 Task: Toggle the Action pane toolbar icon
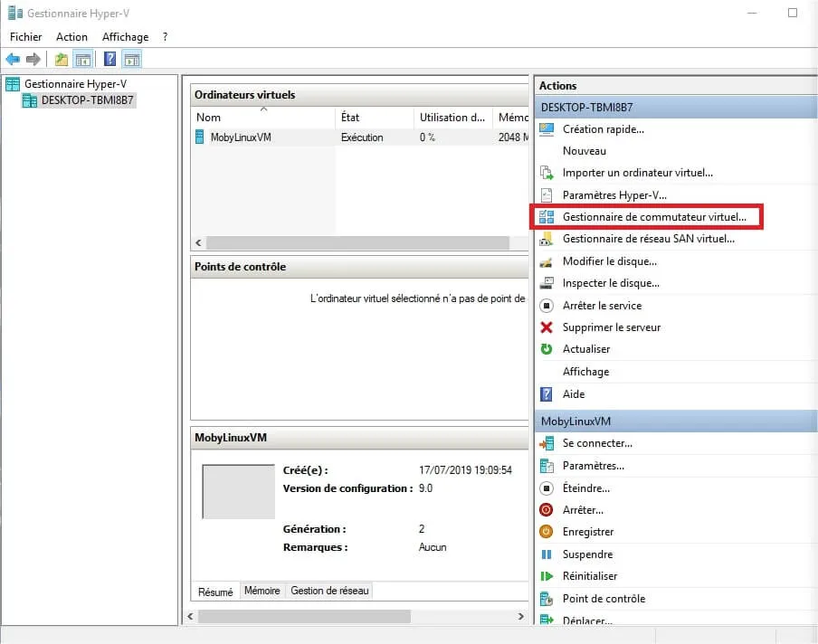click(x=132, y=59)
